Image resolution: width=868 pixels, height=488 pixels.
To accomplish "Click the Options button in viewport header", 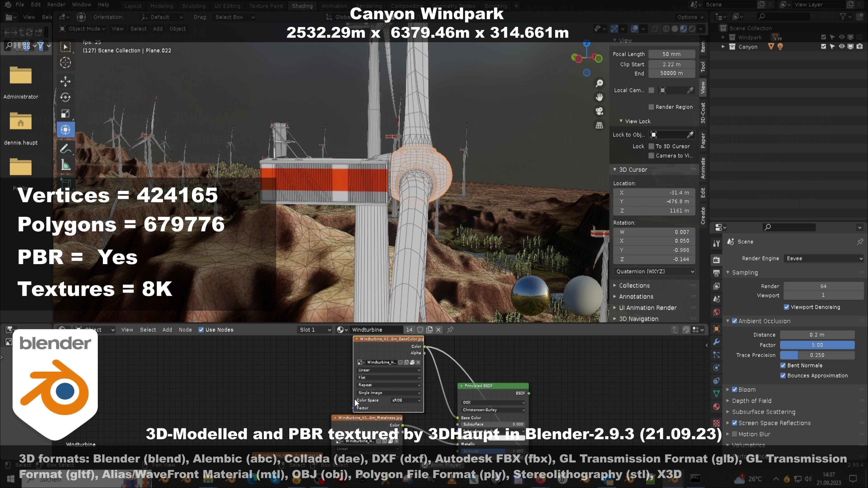I will 690,17.
